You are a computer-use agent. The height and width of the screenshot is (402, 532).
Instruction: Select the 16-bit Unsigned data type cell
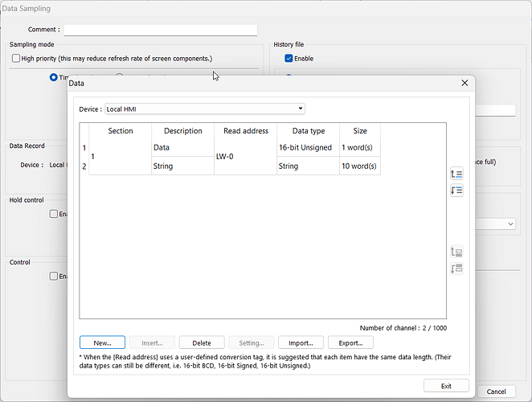(x=309, y=147)
